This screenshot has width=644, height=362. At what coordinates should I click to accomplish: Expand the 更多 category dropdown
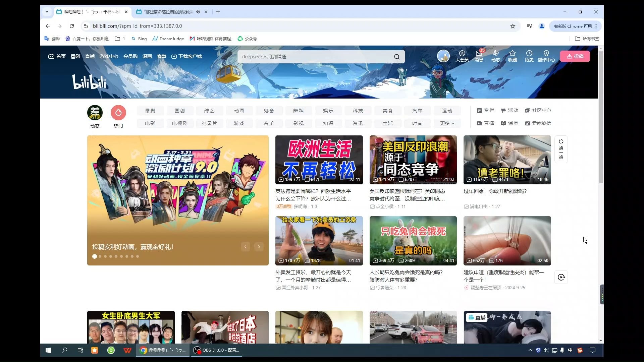(x=447, y=123)
